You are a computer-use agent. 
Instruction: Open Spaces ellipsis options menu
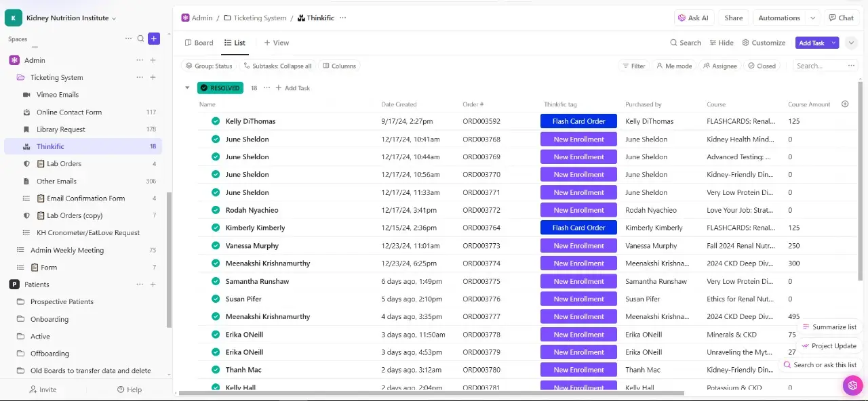click(128, 39)
